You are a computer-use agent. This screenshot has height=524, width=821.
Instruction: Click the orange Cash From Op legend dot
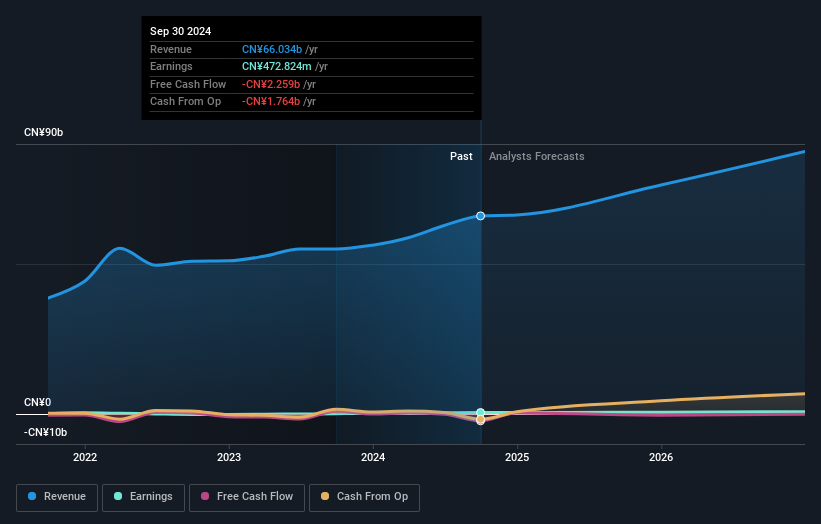pos(325,496)
